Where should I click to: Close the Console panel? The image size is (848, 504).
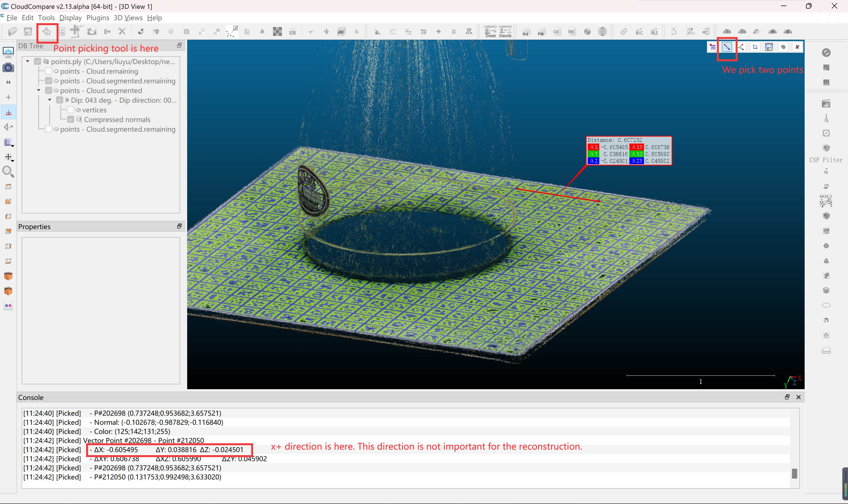798,397
